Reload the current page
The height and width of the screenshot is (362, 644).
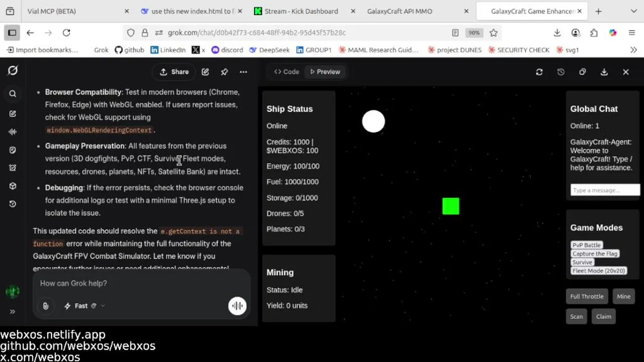pos(66,33)
